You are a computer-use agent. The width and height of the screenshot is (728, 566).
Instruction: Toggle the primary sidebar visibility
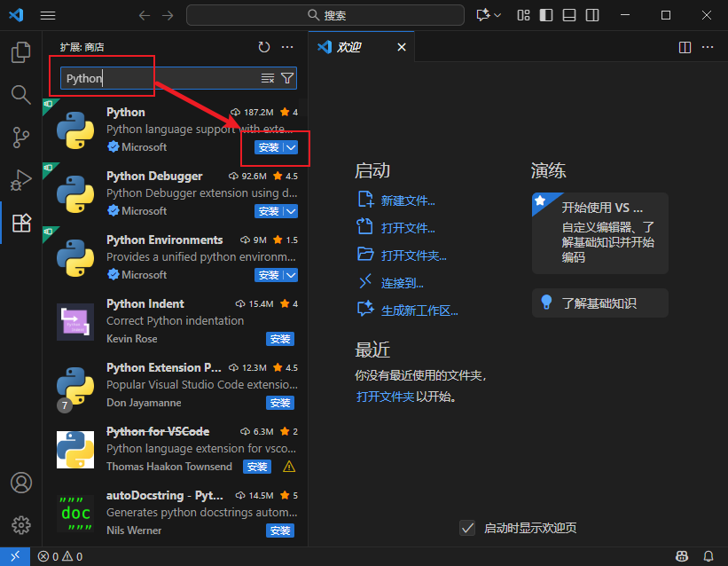[545, 15]
